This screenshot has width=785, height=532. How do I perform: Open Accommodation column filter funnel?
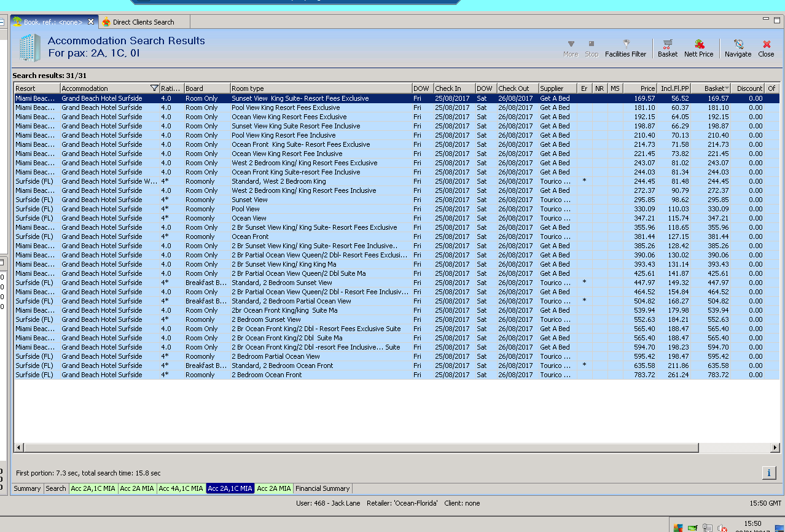[x=154, y=88]
